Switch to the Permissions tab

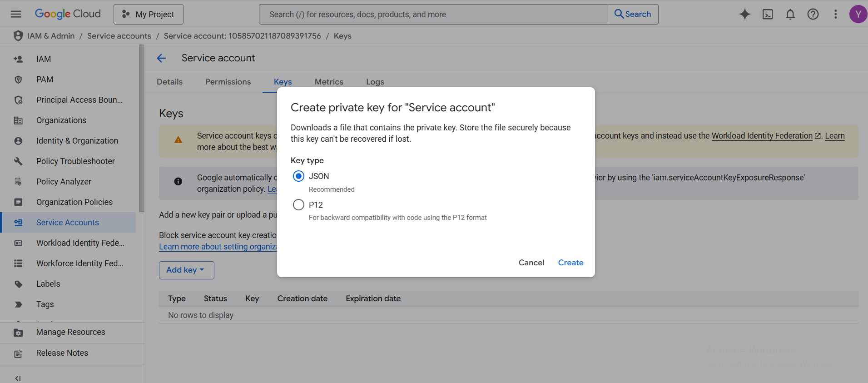(228, 82)
